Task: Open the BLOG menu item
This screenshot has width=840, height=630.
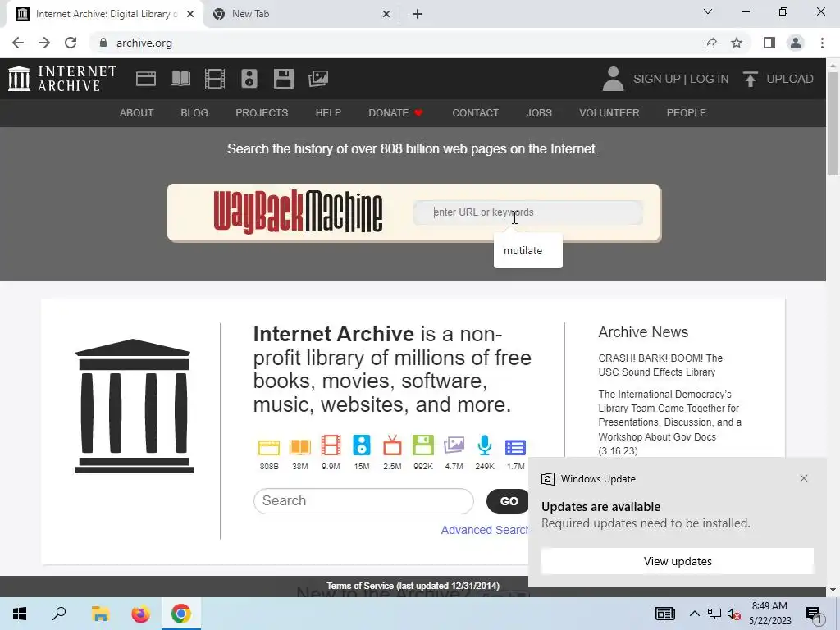Action: pyautogui.click(x=194, y=113)
